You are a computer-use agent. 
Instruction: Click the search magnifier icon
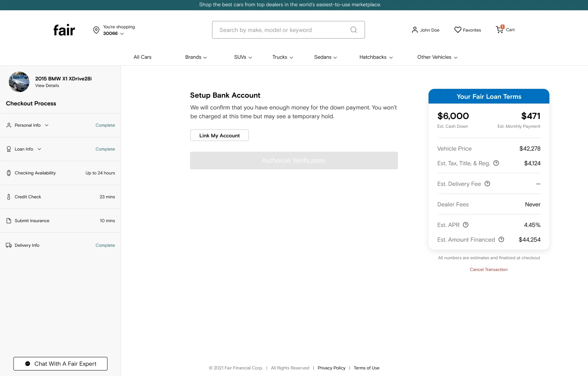coord(354,30)
